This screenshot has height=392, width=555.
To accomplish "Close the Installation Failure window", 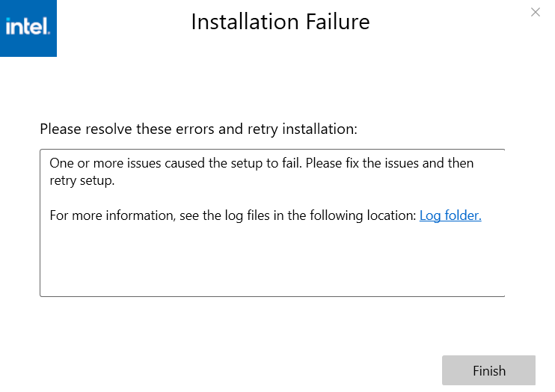I will [535, 12].
